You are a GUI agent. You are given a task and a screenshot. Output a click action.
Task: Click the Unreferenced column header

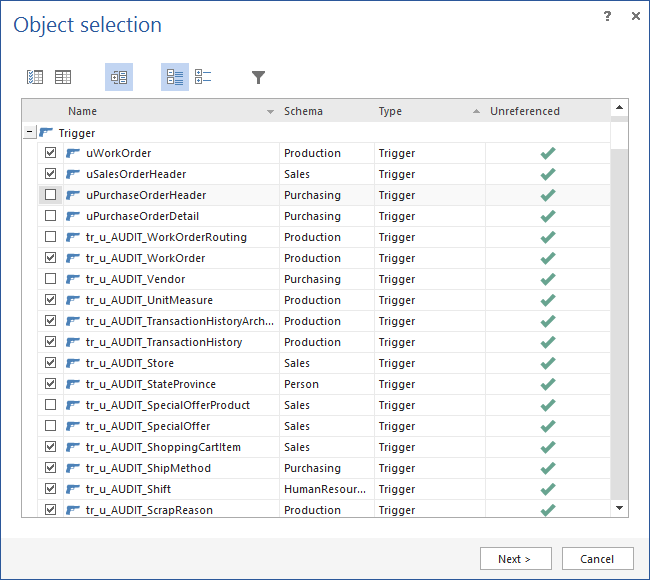[525, 111]
